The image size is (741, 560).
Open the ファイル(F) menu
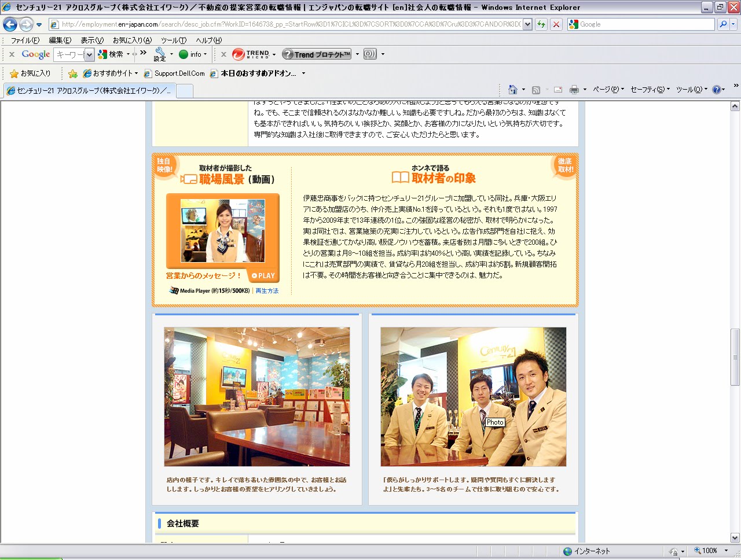tap(25, 40)
